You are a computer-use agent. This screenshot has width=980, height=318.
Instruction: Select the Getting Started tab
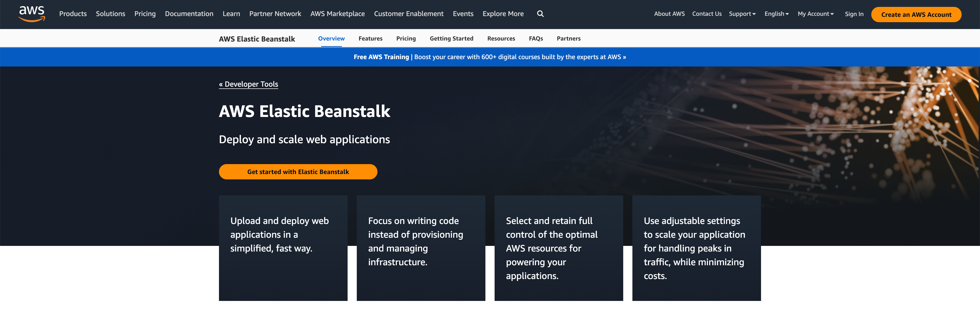(x=451, y=38)
